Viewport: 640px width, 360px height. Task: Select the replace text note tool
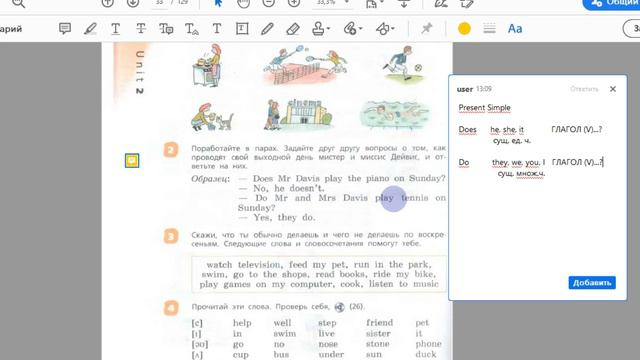click(166, 29)
